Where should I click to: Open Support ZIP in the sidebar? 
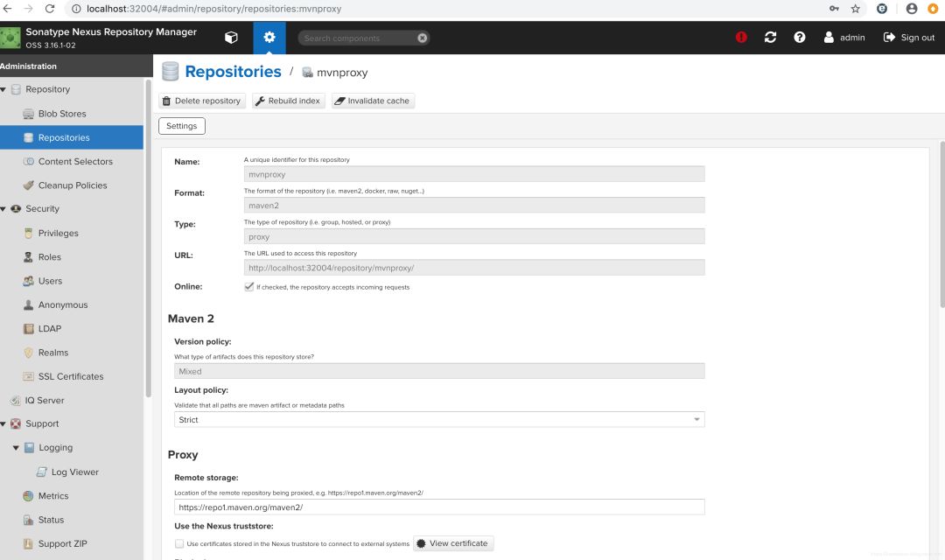click(x=62, y=543)
